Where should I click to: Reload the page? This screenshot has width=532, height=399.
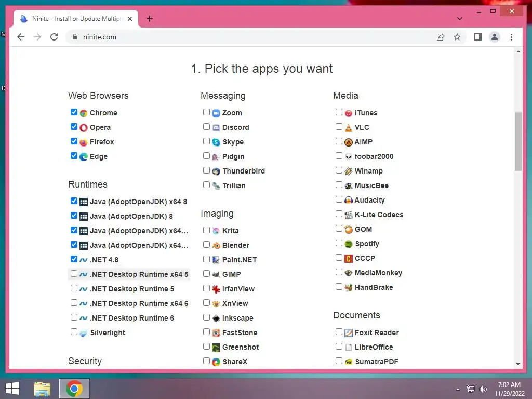(x=54, y=37)
